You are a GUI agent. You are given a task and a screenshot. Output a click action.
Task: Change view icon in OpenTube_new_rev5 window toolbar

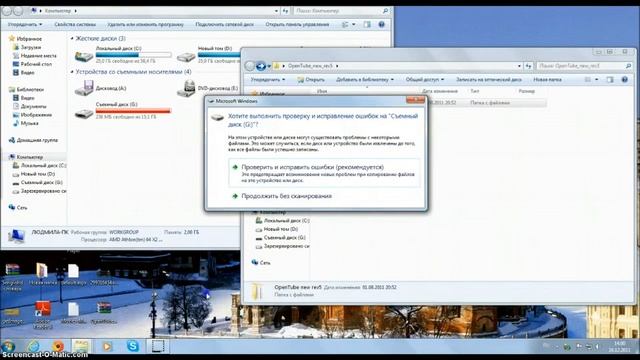tap(587, 80)
